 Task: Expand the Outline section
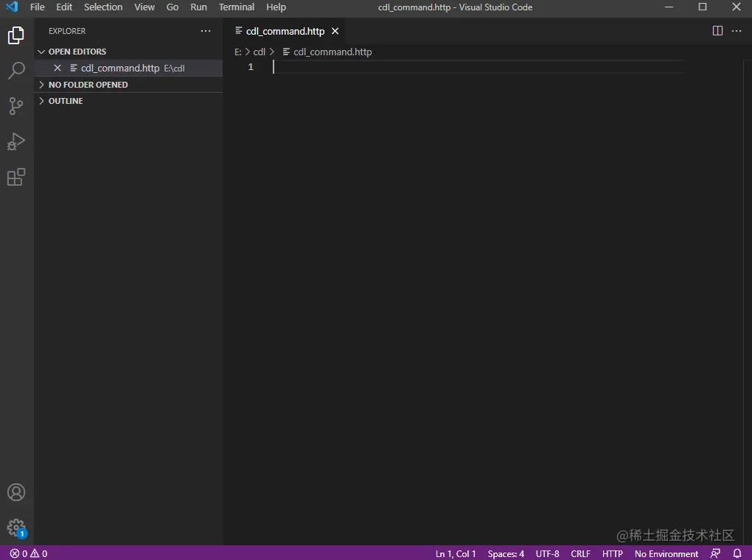click(128, 101)
